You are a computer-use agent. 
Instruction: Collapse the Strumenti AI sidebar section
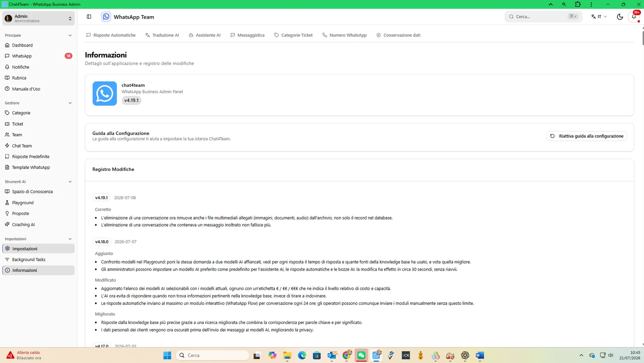[x=38, y=182]
